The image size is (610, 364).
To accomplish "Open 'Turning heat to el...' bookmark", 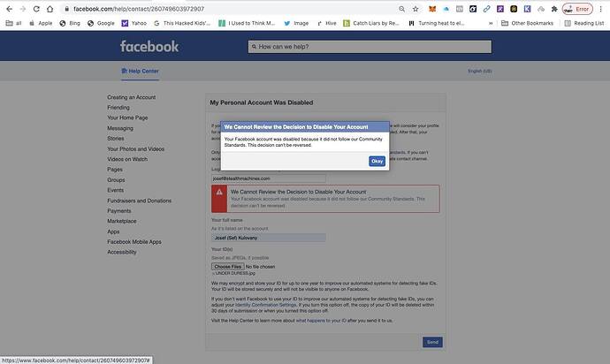I will point(437,23).
